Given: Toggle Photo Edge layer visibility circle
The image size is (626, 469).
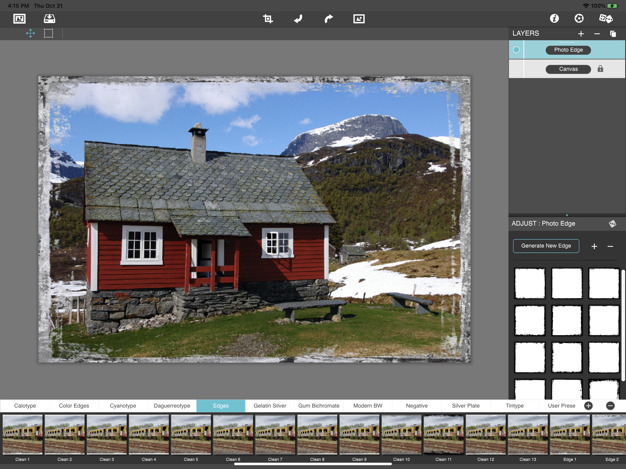Looking at the screenshot, I should click(517, 50).
